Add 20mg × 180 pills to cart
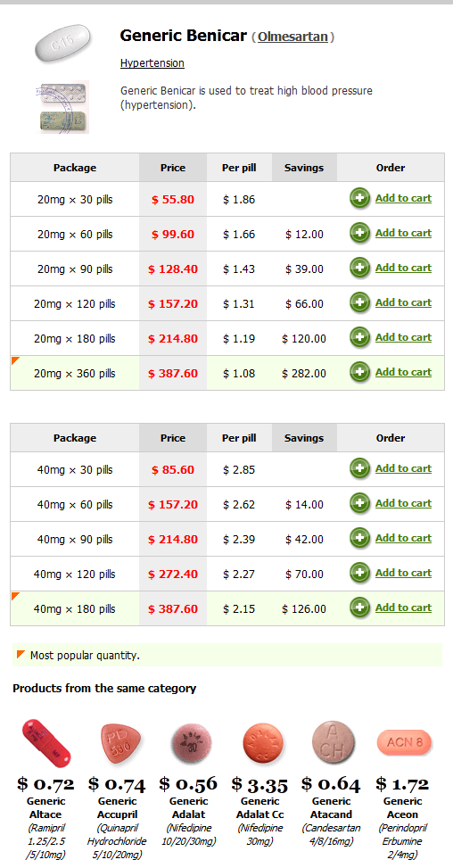 point(403,337)
